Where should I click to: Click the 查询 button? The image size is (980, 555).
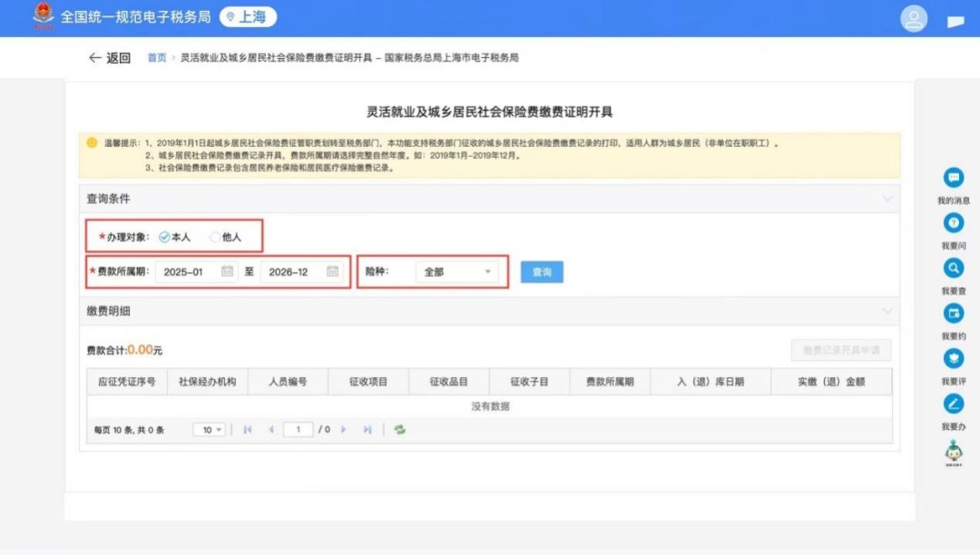click(x=542, y=272)
